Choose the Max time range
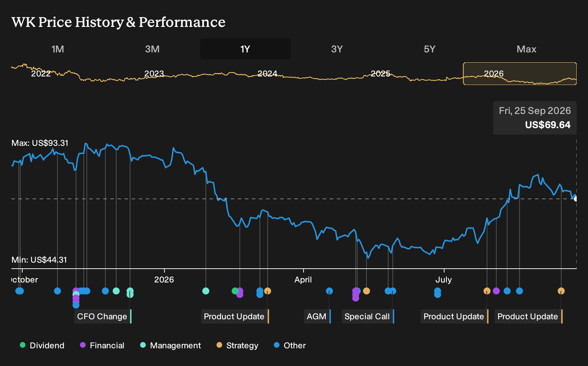This screenshot has height=366, width=588. point(526,49)
